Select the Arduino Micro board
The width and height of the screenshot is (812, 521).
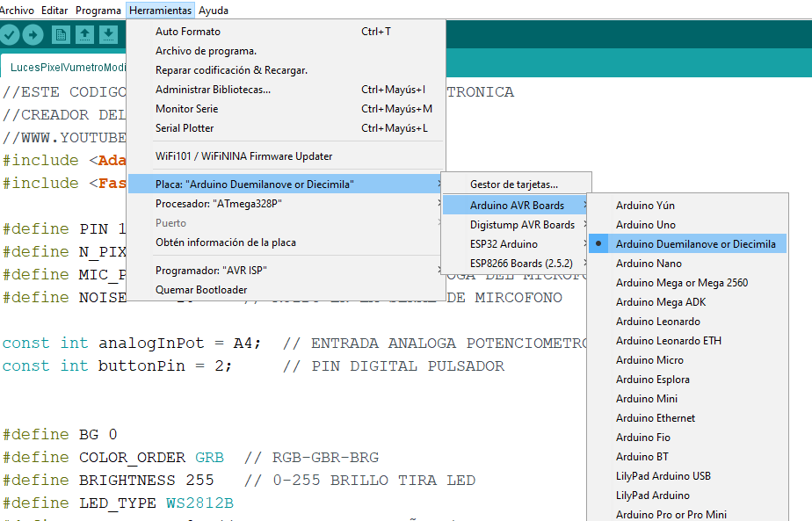688,360
